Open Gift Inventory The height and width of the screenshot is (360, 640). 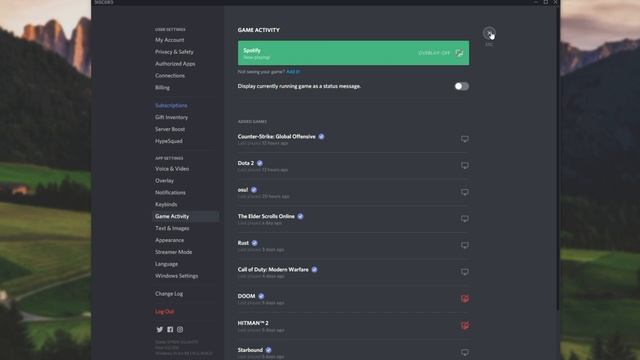pos(171,117)
